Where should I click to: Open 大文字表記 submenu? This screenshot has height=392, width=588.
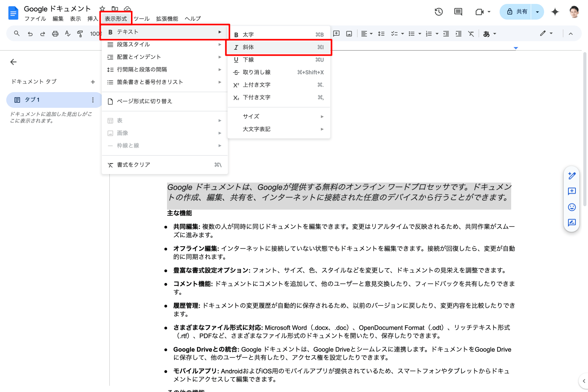279,129
